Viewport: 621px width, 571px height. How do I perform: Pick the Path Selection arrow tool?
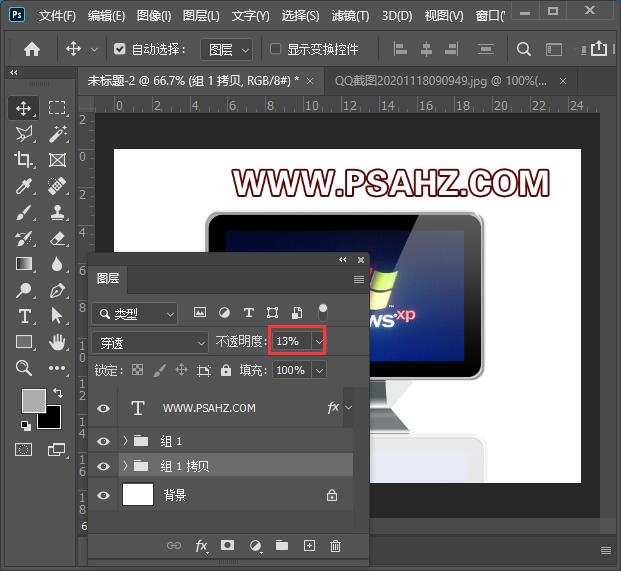[57, 316]
